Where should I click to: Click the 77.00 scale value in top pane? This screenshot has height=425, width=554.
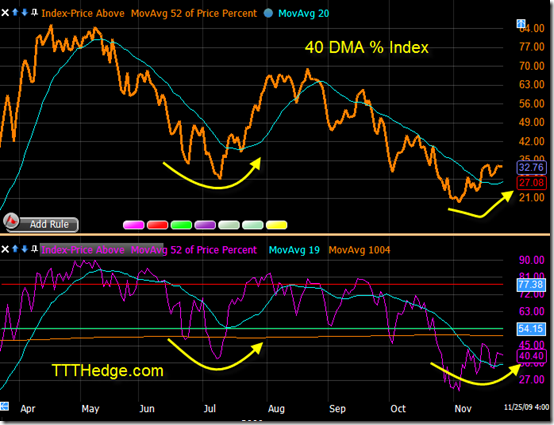532,47
